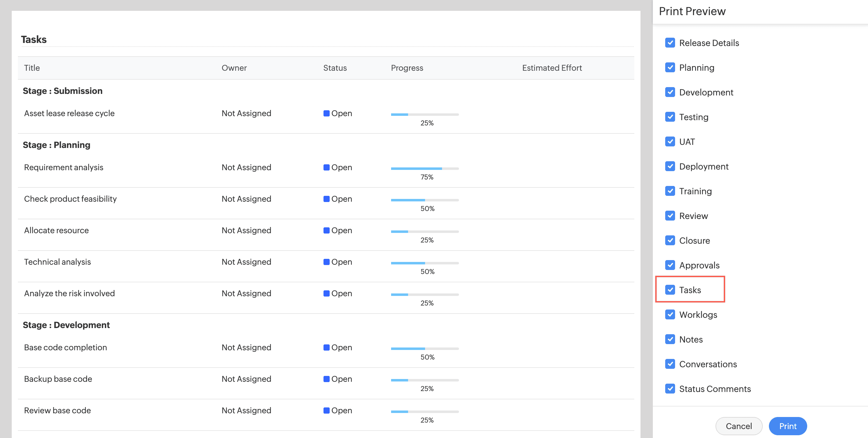Toggle the Notes checkbox
Screen dimensions: 868x438
[x=670, y=339]
